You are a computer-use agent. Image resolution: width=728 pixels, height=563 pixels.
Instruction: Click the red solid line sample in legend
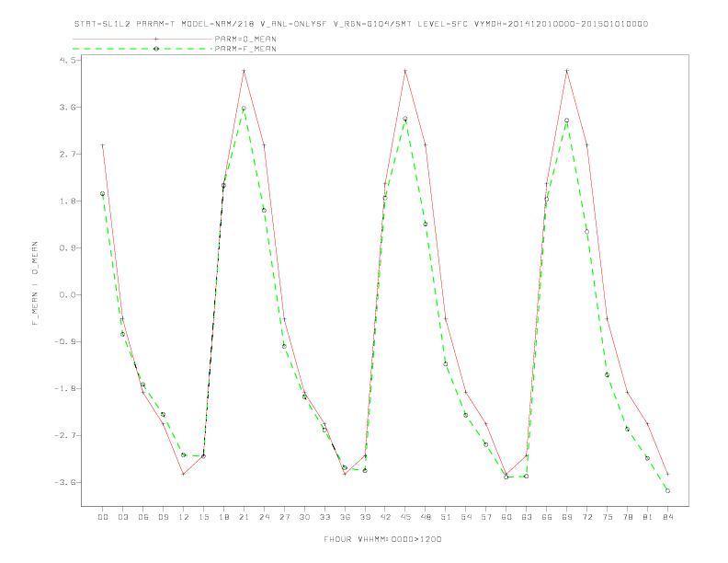pyautogui.click(x=142, y=39)
